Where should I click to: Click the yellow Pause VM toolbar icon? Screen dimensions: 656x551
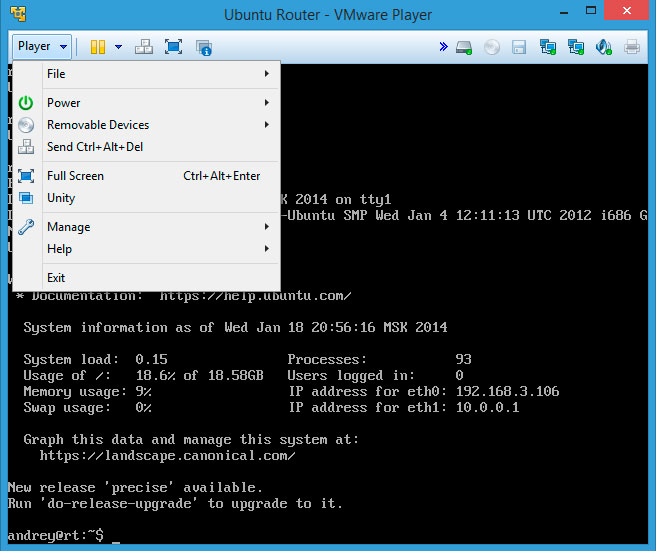click(x=97, y=46)
